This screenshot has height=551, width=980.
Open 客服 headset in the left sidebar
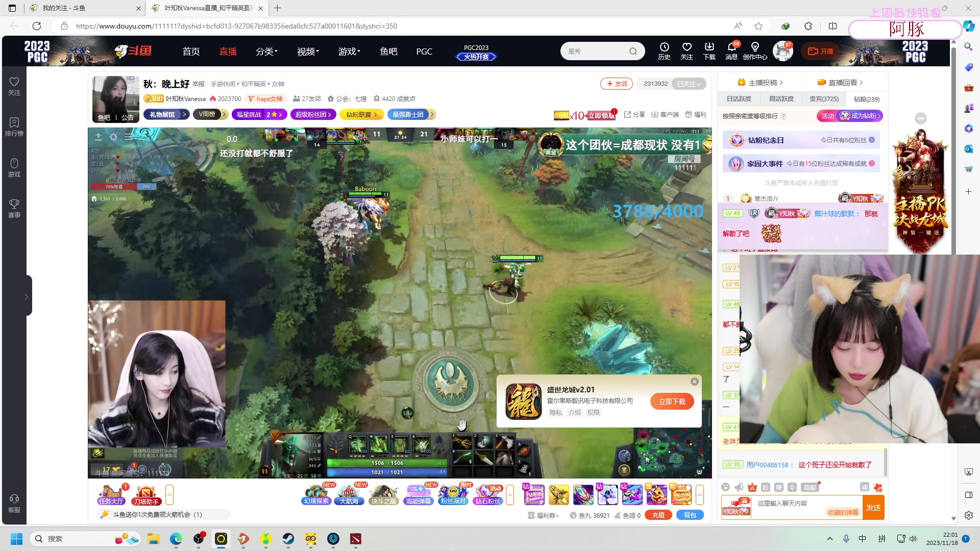coord(14,504)
